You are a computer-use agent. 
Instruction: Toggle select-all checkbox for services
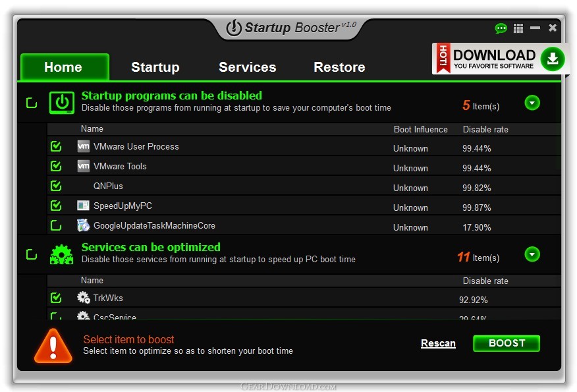click(32, 254)
